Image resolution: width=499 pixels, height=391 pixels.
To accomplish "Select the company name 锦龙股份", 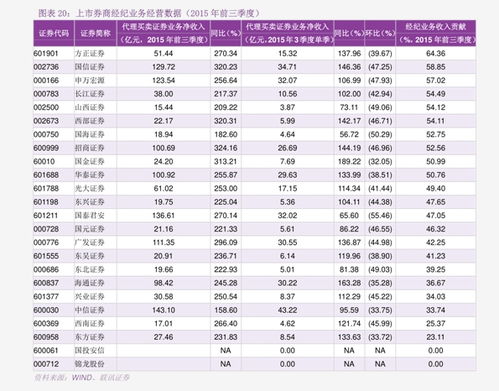I will (89, 364).
